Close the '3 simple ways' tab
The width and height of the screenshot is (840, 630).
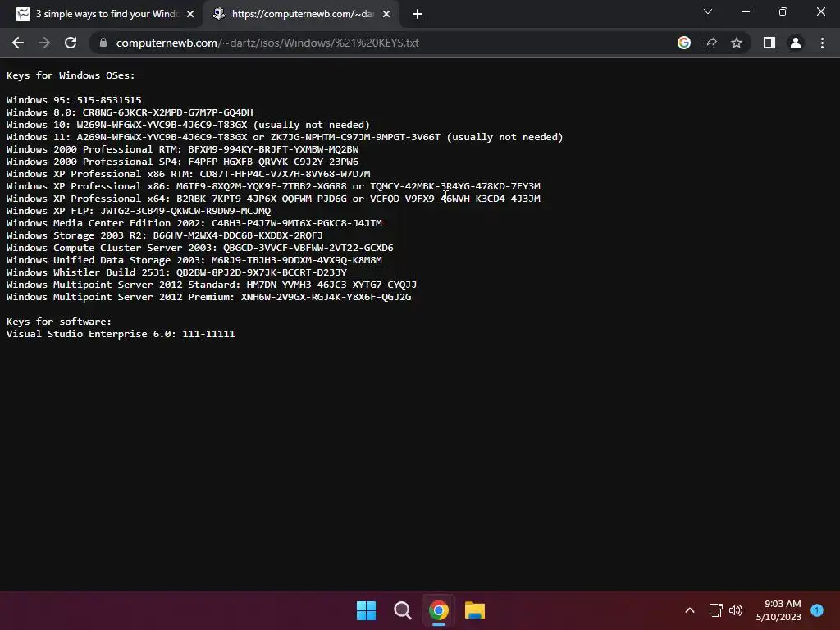tap(190, 14)
